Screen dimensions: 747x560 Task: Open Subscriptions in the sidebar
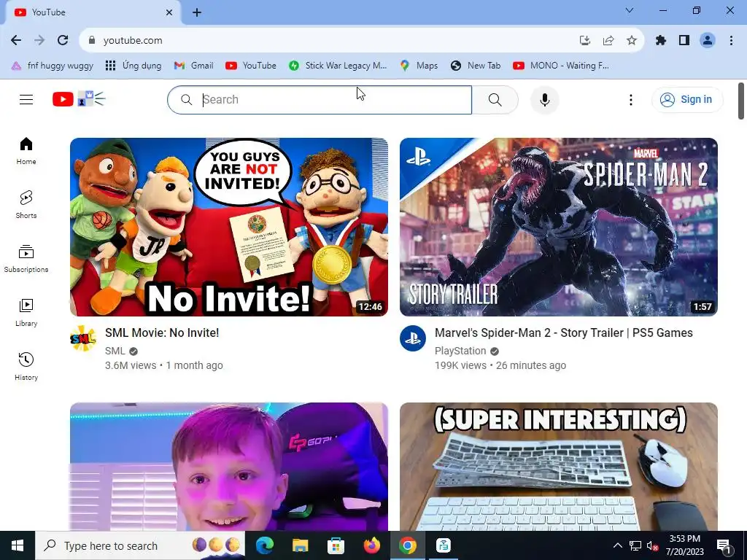coord(26,259)
